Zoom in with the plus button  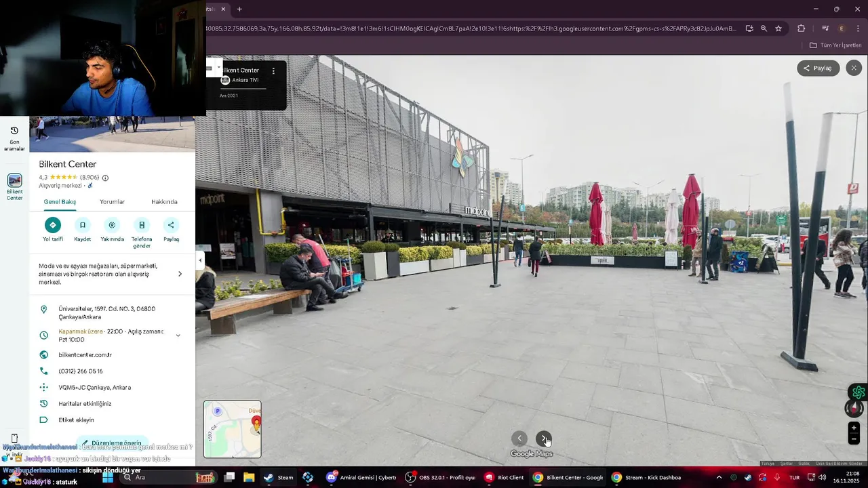click(x=854, y=428)
